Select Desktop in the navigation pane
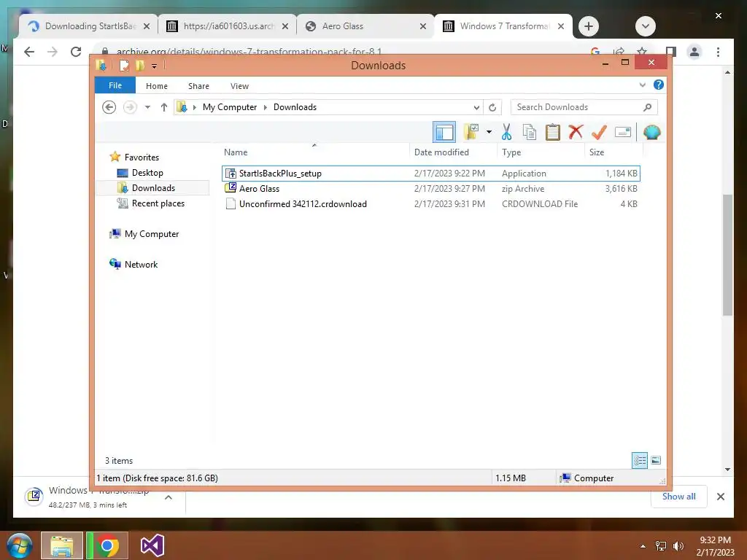This screenshot has width=747, height=560. 147,173
